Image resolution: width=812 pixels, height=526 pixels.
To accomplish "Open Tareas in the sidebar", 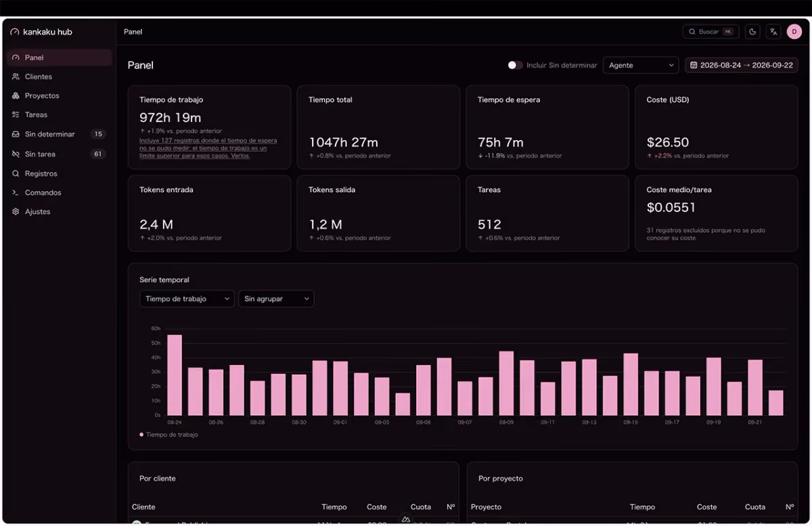I will (x=60, y=114).
